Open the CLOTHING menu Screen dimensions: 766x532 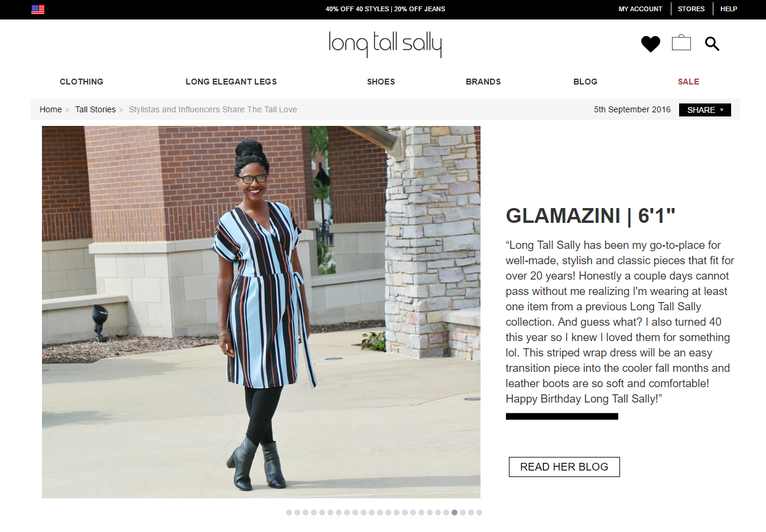point(82,82)
